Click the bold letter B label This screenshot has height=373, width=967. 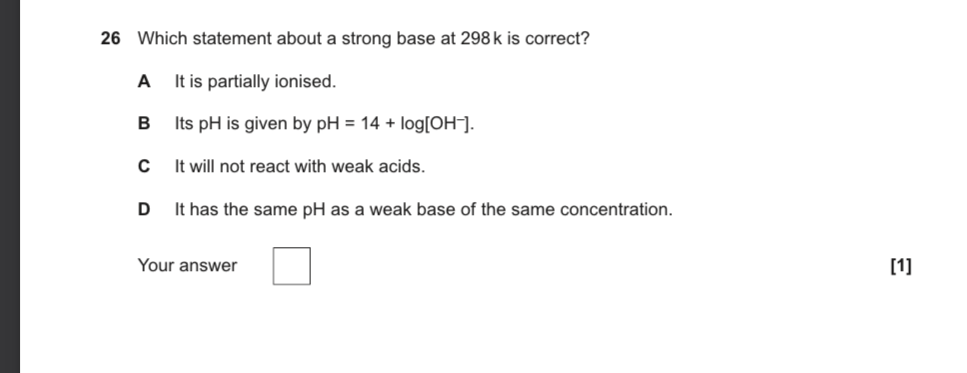pyautogui.click(x=144, y=124)
